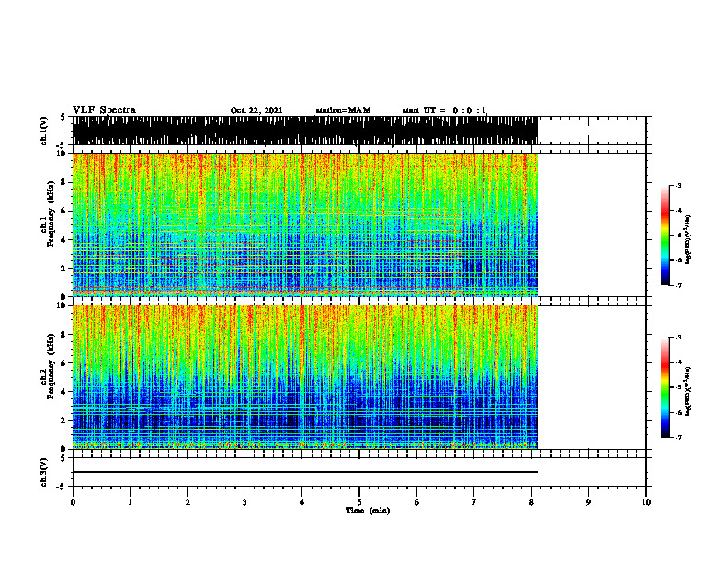Select the date text "Oct. 22, 2021"
This screenshot has height=563, width=728.
pyautogui.click(x=256, y=110)
